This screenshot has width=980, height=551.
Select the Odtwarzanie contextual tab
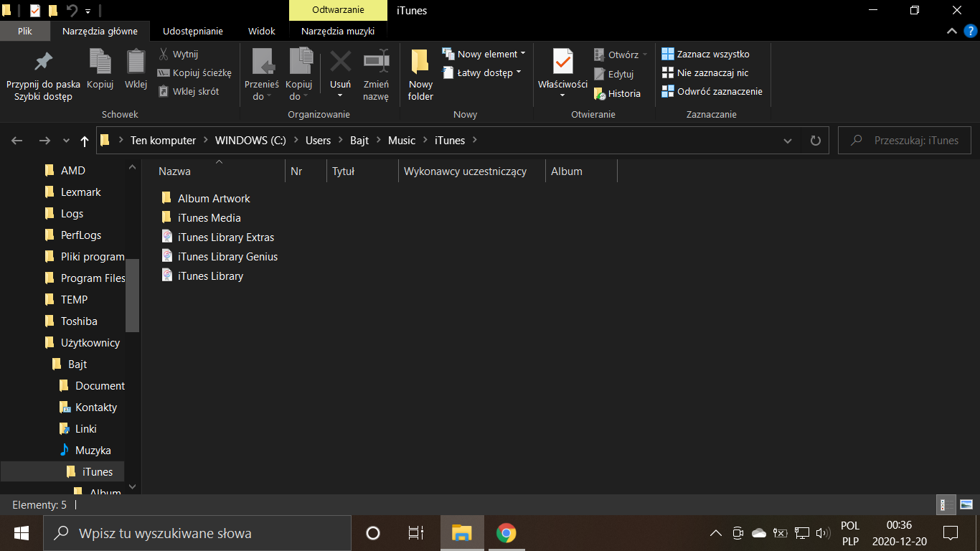pyautogui.click(x=338, y=10)
